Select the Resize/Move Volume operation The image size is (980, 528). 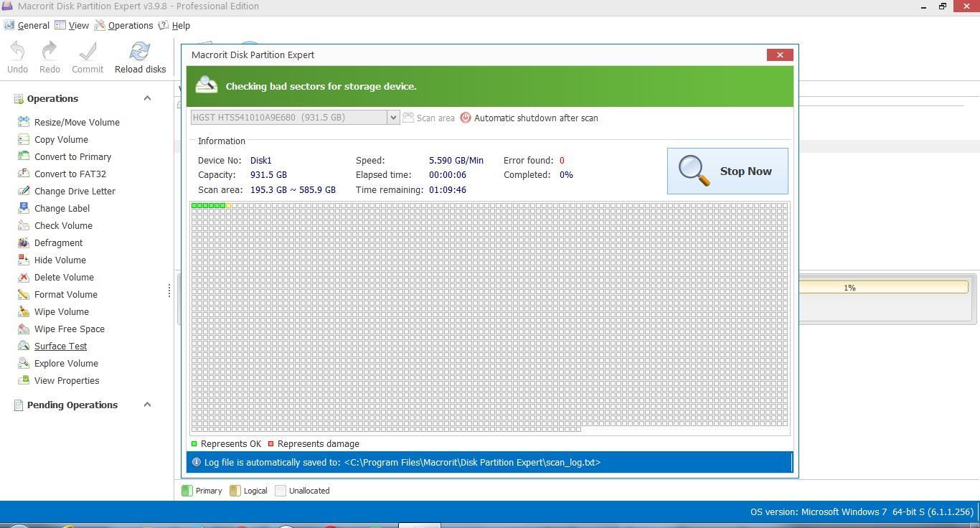tap(77, 122)
